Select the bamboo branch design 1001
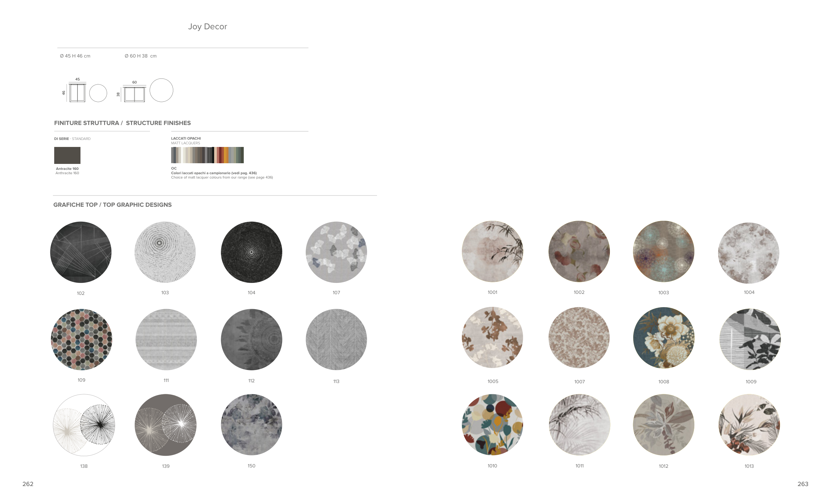Image resolution: width=831 pixels, height=504 pixels. point(492,251)
